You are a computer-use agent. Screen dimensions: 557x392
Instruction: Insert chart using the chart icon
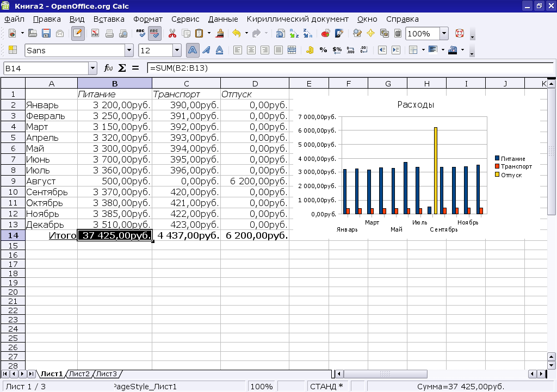pyautogui.click(x=325, y=34)
